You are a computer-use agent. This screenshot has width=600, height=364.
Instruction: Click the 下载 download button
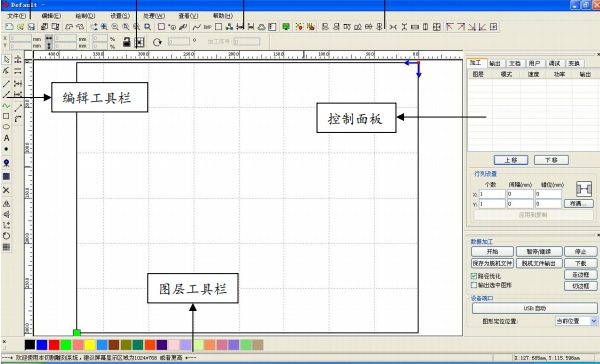point(581,263)
